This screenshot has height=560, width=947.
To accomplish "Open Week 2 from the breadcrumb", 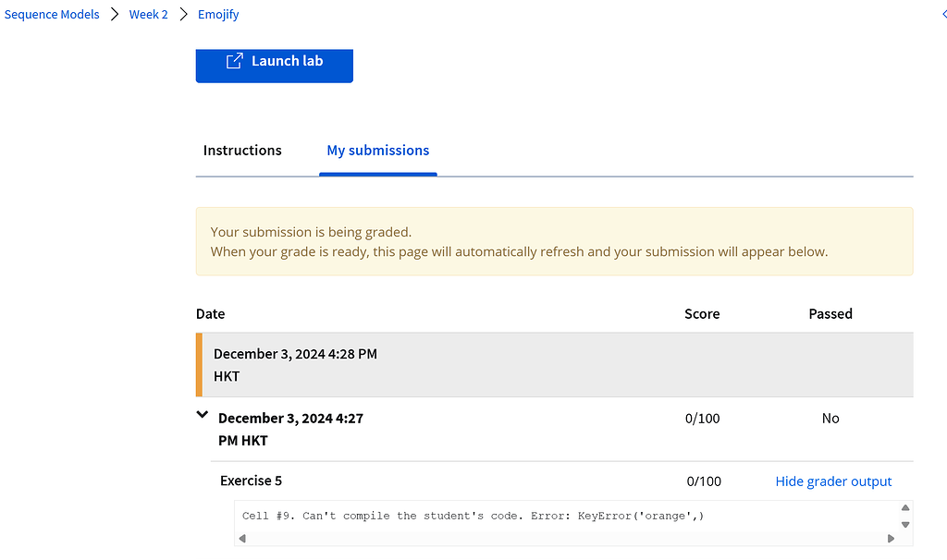I will [x=148, y=15].
